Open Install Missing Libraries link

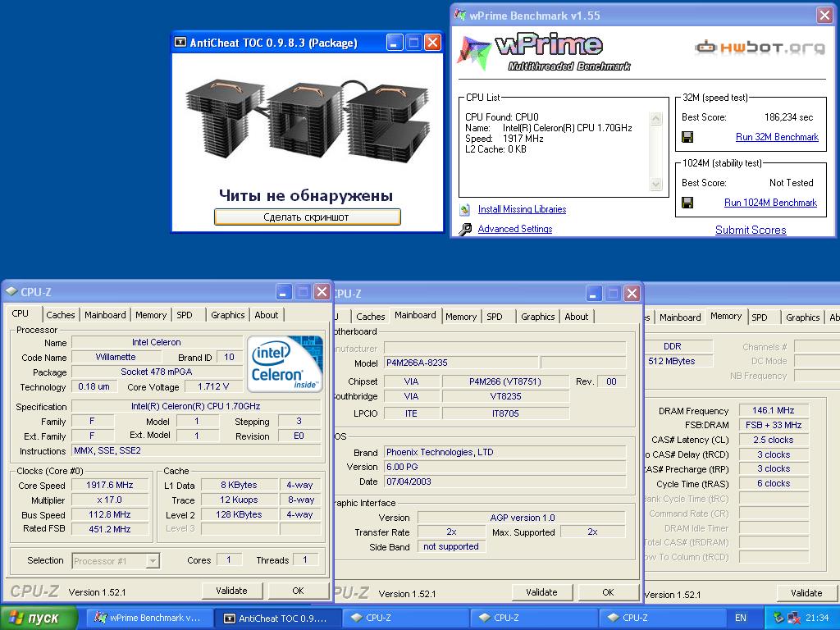(x=522, y=209)
